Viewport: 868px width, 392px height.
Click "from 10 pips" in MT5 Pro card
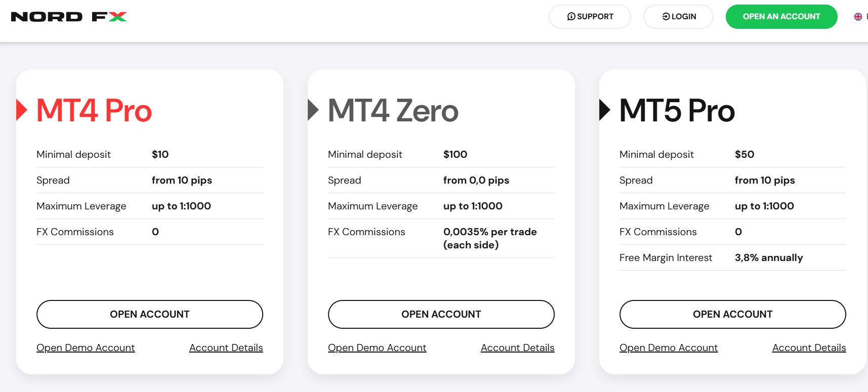765,180
